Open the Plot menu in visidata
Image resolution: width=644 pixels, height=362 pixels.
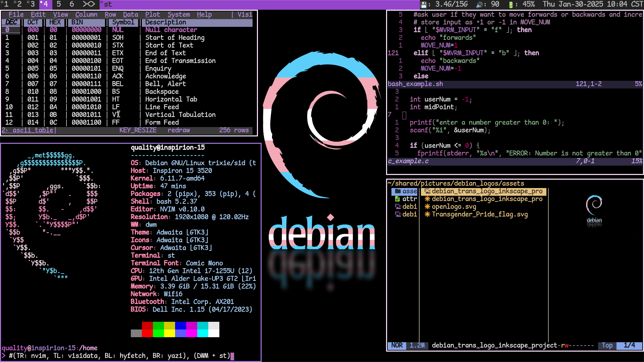point(153,14)
